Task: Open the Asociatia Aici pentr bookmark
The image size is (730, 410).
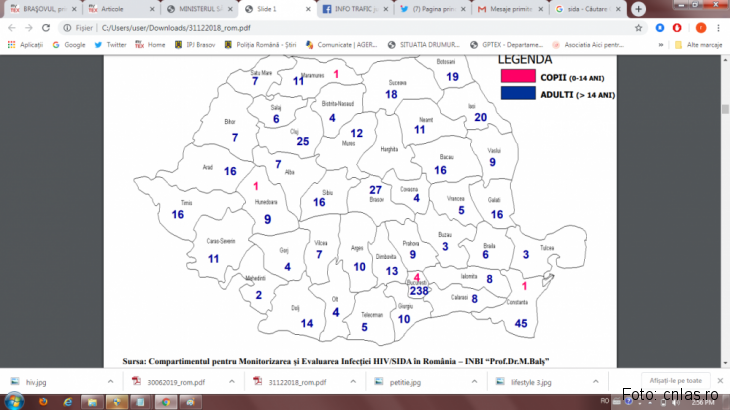Action: (x=588, y=45)
